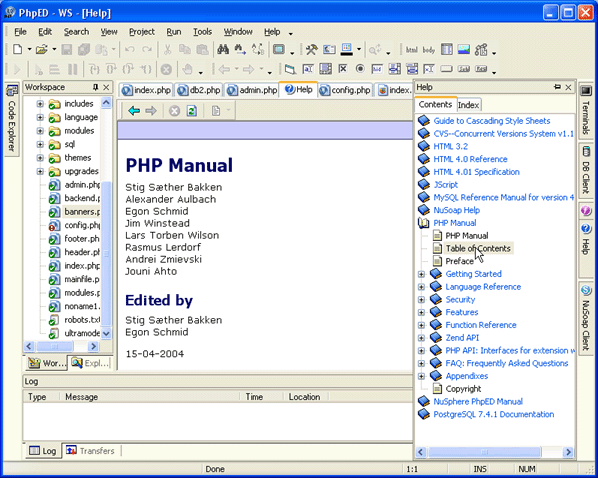Viewport: 598px width, 478px height.
Task: Click the Open file folder icon
Action: (42, 49)
